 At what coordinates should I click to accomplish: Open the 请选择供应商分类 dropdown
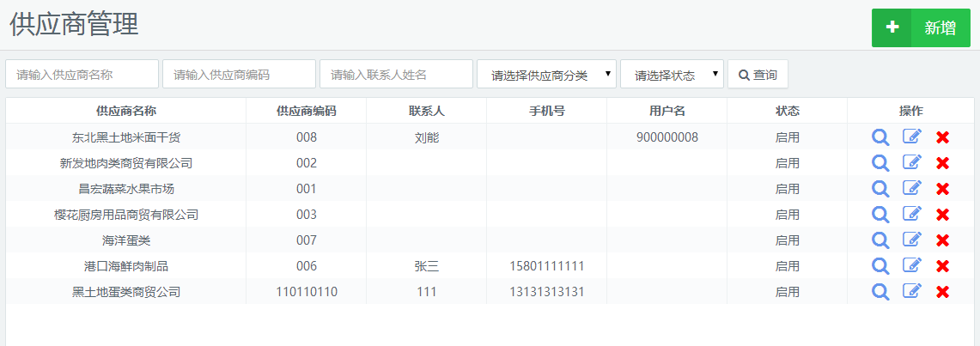(x=546, y=75)
